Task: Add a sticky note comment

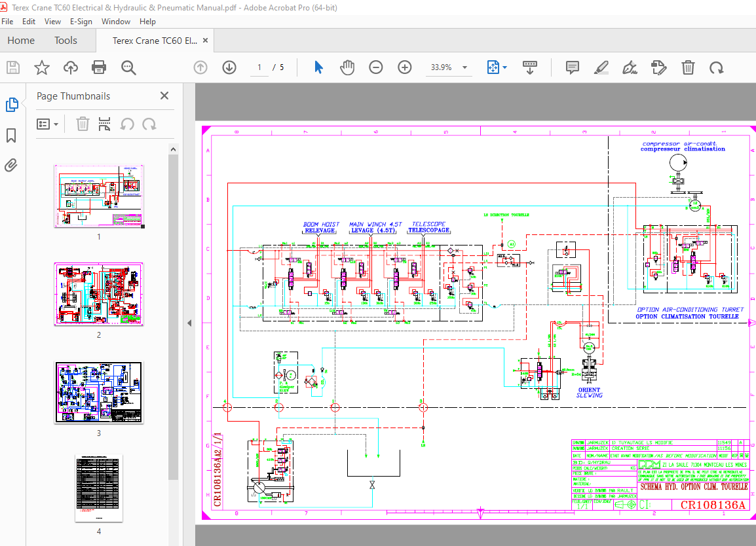Action: [x=573, y=67]
